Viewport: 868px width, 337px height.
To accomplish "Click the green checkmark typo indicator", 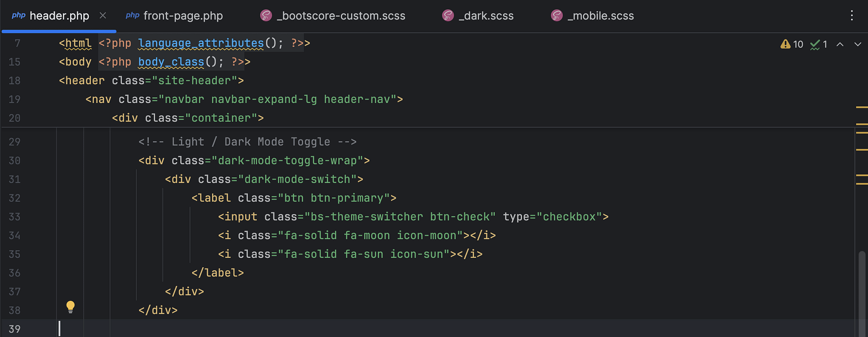I will point(815,44).
